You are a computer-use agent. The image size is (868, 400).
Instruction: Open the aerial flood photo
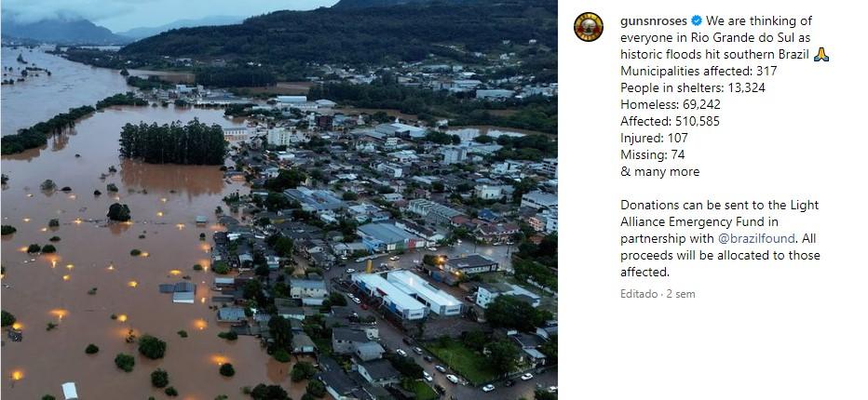coord(279,200)
